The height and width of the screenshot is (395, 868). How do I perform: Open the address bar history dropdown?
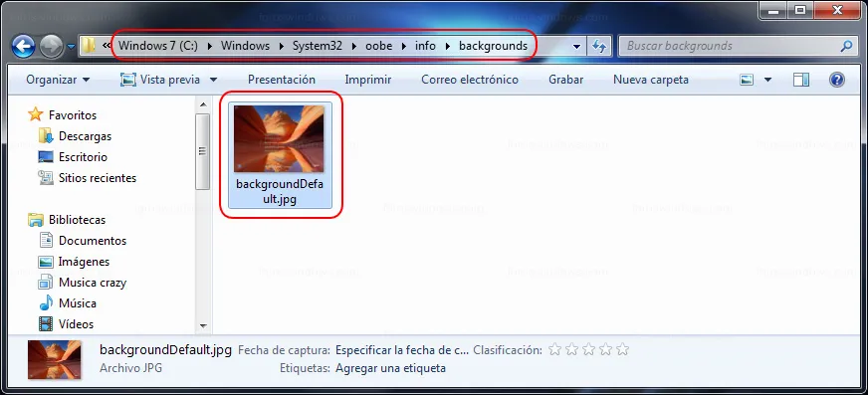[x=576, y=46]
